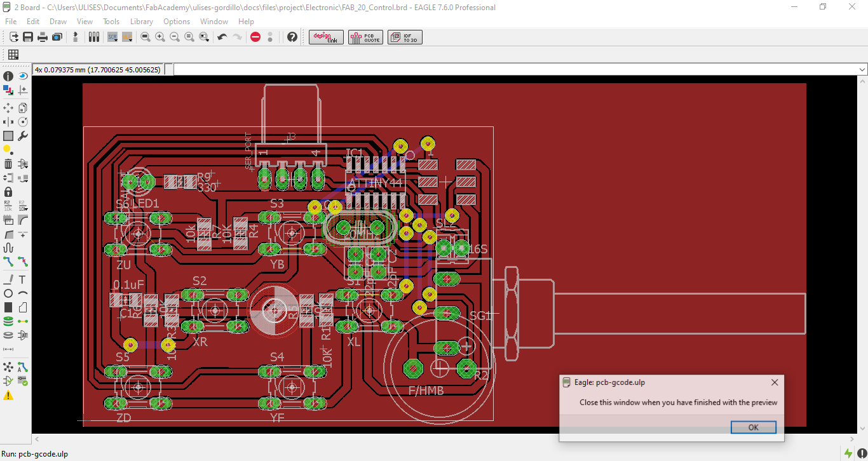This screenshot has width=868, height=461.
Task: Save the board file
Action: [x=28, y=37]
